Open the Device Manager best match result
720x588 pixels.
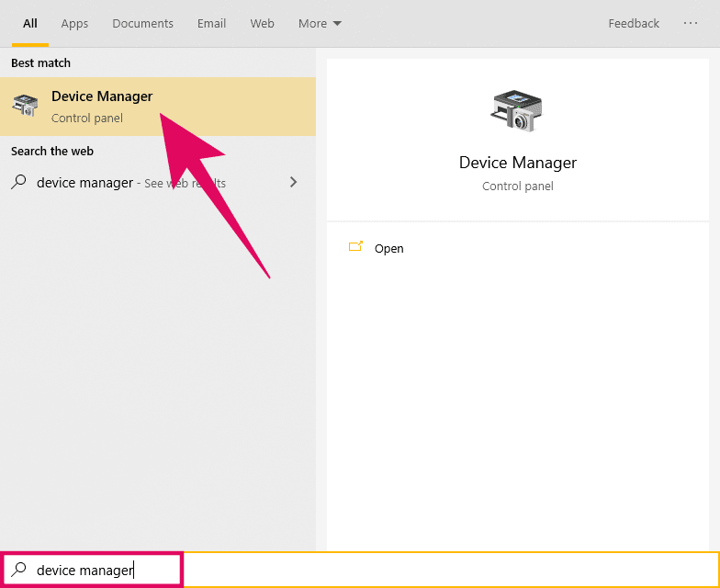click(158, 107)
